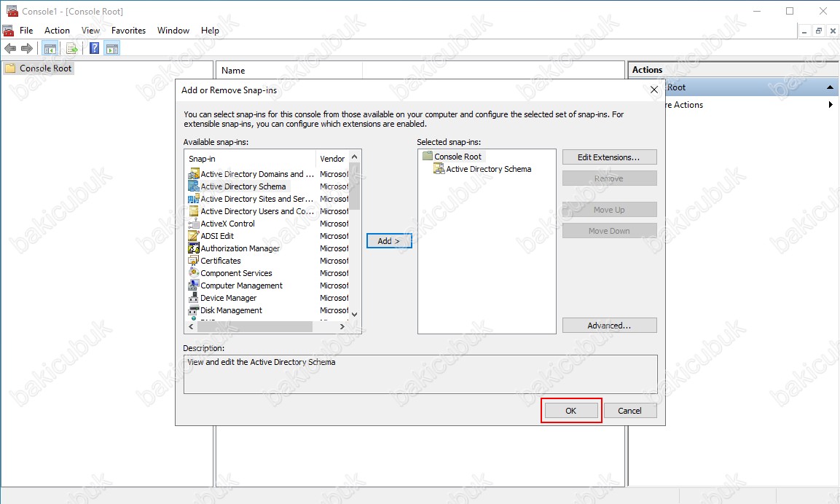The width and height of the screenshot is (840, 504).
Task: Click the Certificates snap-in icon
Action: click(193, 260)
